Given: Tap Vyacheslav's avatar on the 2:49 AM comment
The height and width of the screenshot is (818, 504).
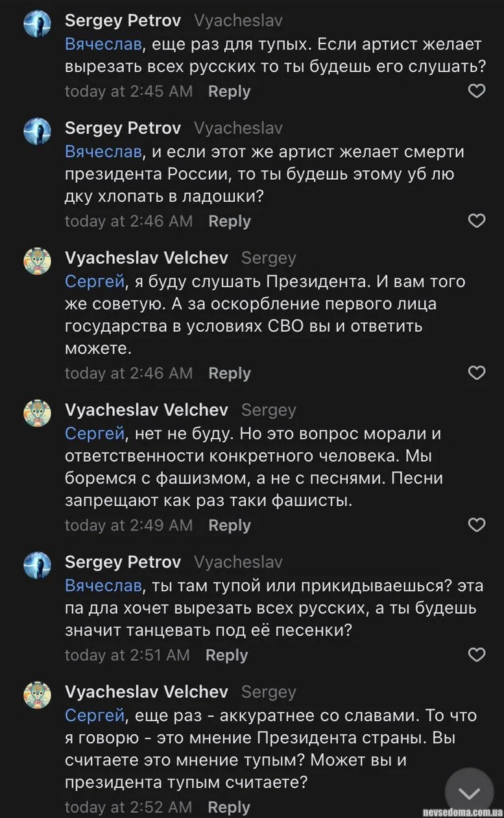Looking at the screenshot, I should [38, 414].
